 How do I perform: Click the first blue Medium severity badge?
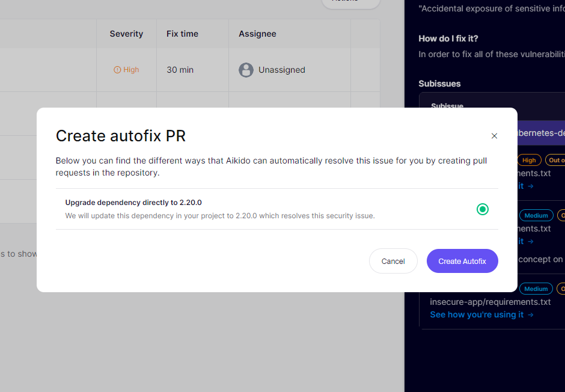pyautogui.click(x=536, y=215)
